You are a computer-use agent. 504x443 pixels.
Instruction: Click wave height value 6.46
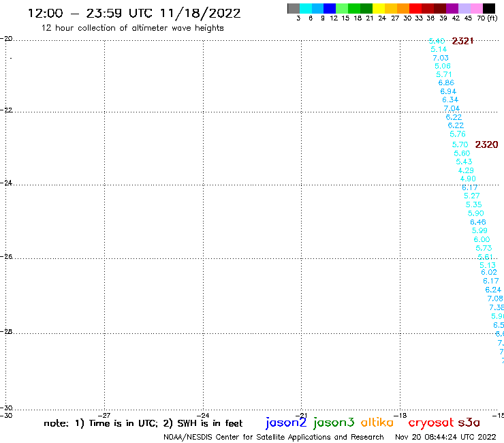[x=478, y=222]
